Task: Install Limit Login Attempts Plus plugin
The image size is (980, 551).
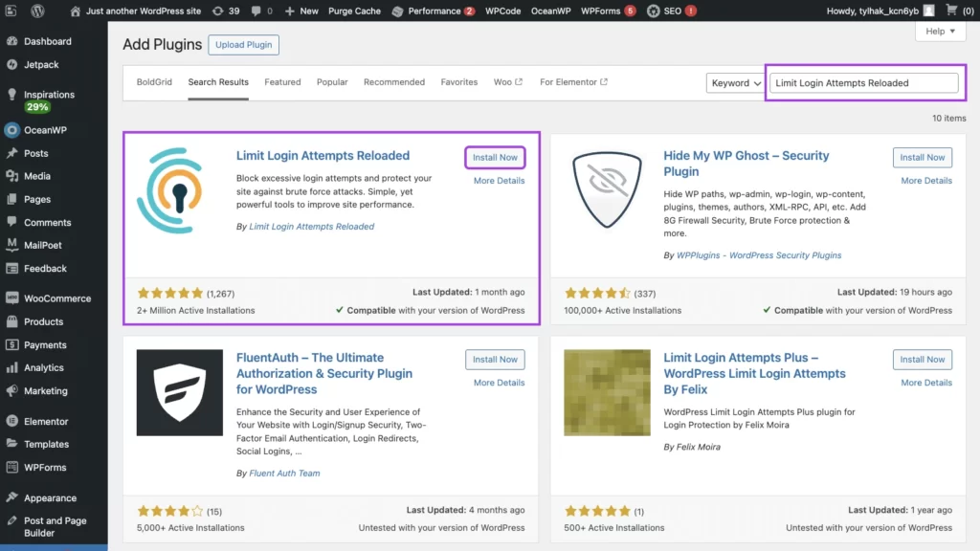Action: [x=923, y=360]
